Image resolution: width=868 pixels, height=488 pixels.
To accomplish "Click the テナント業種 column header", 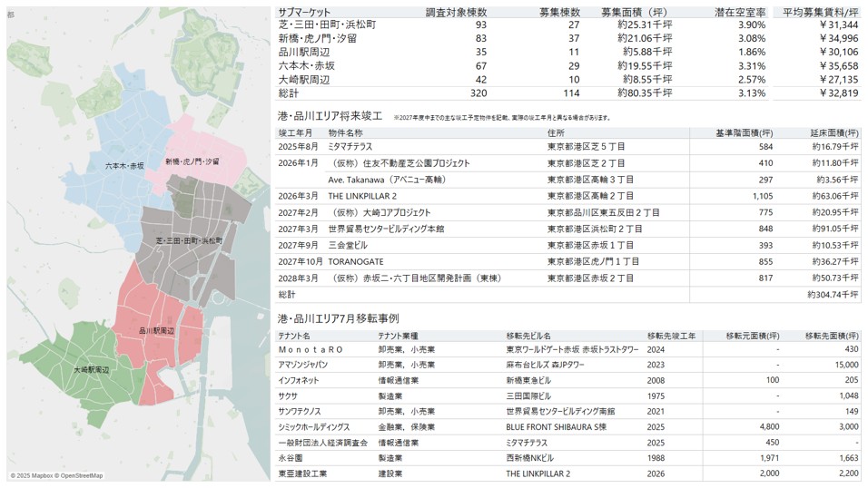I will click(x=398, y=336).
